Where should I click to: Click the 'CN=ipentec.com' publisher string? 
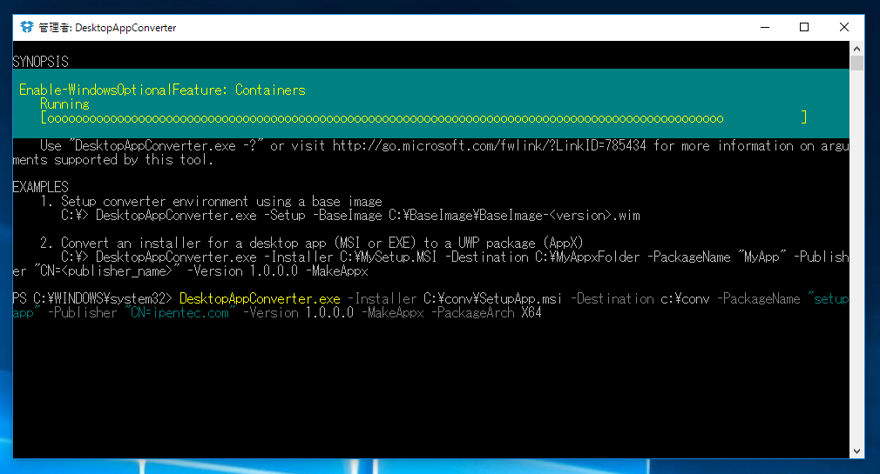[180, 312]
